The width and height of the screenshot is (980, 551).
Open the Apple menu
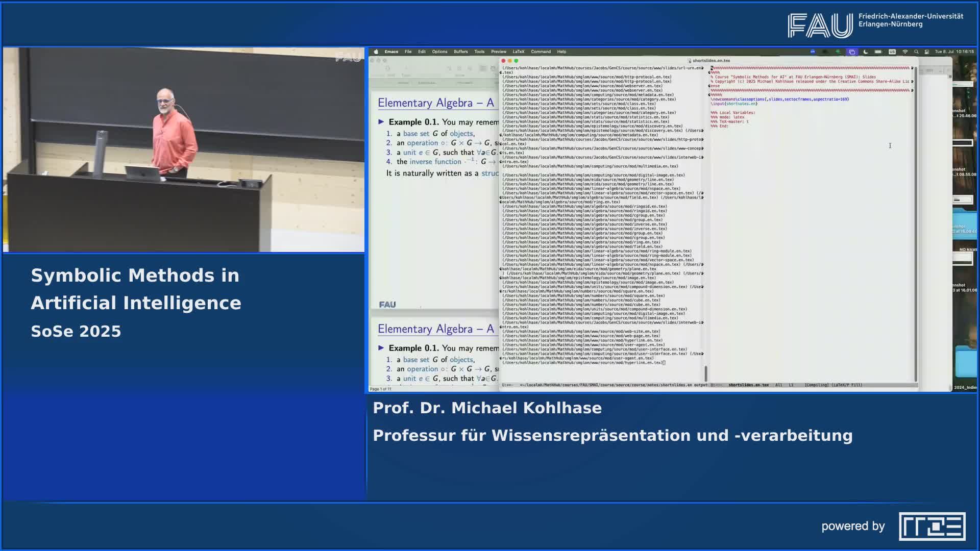pyautogui.click(x=376, y=52)
